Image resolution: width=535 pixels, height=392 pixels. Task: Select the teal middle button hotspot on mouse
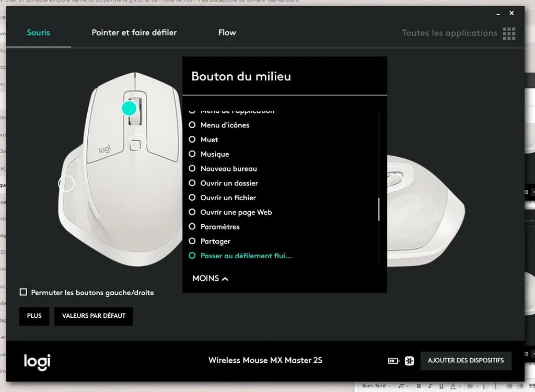[129, 108]
